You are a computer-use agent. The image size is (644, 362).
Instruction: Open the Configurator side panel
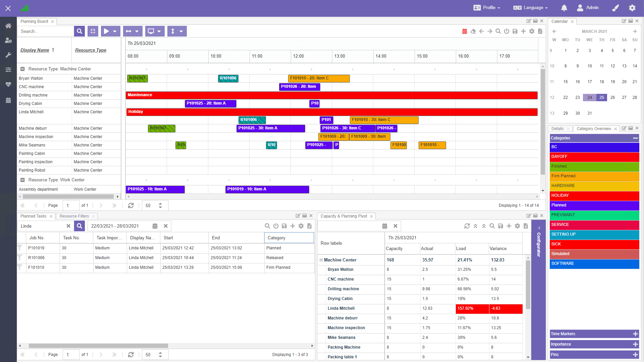539,245
